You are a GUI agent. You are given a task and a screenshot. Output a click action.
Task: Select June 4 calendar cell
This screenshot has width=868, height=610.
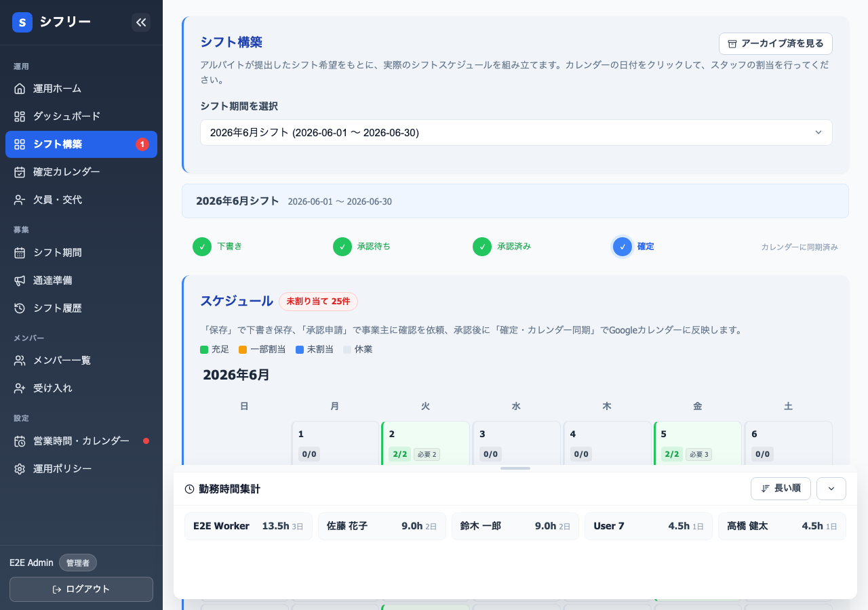[607, 443]
